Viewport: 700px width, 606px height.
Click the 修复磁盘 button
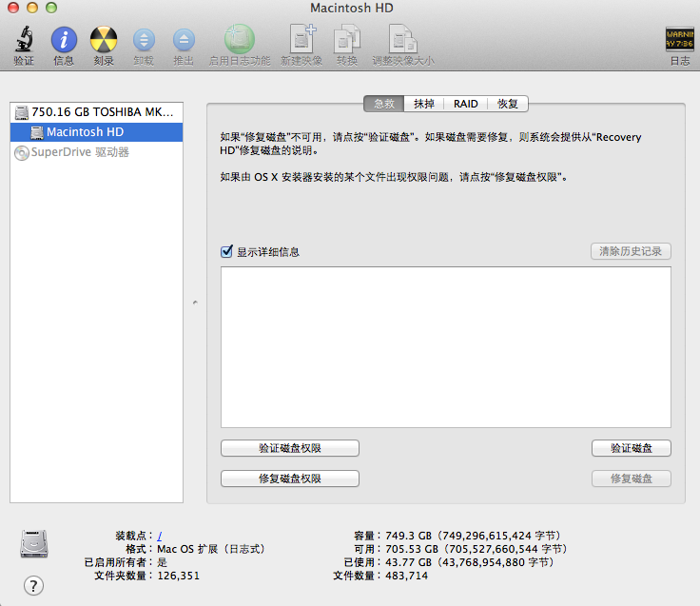(x=631, y=479)
